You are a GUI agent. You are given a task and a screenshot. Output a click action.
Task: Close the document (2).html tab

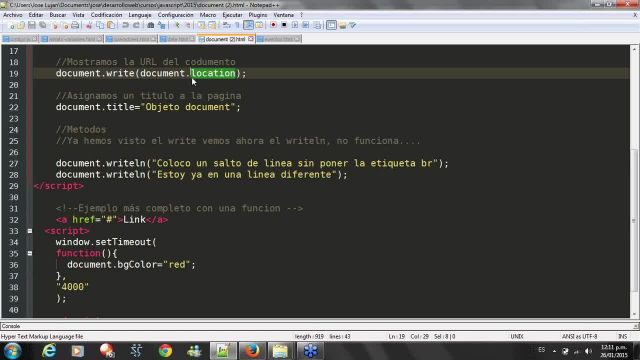click(x=251, y=39)
